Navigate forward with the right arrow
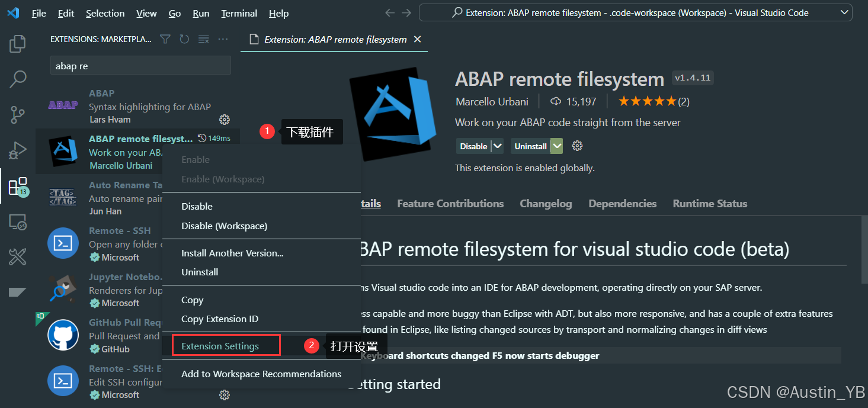 pos(406,13)
